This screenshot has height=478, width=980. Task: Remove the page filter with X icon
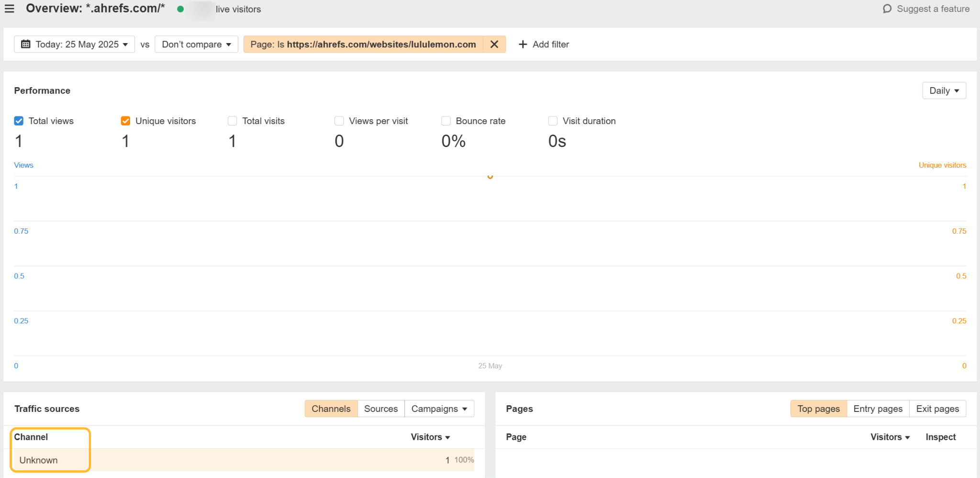494,45
